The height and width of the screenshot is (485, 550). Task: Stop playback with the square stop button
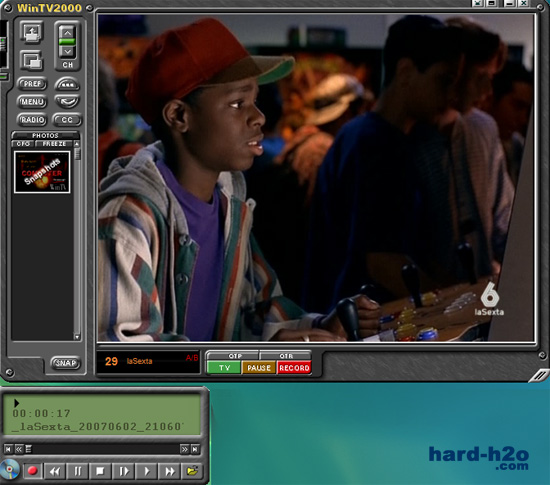click(x=100, y=471)
